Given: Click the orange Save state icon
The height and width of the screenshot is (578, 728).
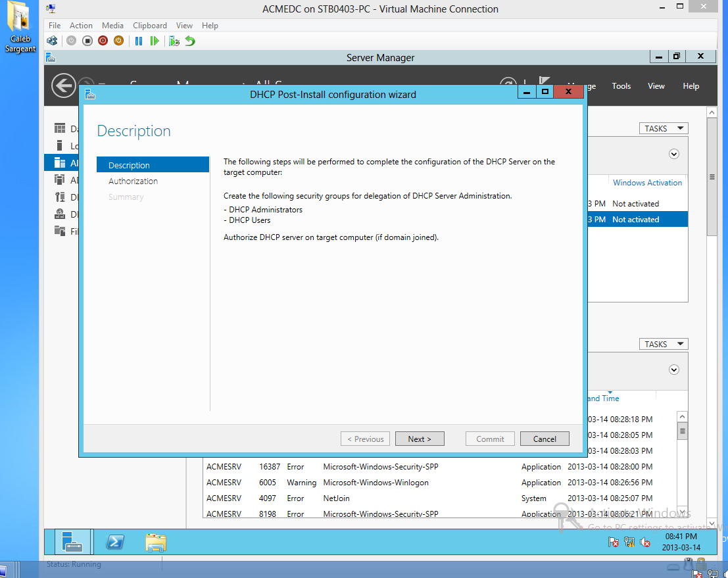Looking at the screenshot, I should coord(119,41).
